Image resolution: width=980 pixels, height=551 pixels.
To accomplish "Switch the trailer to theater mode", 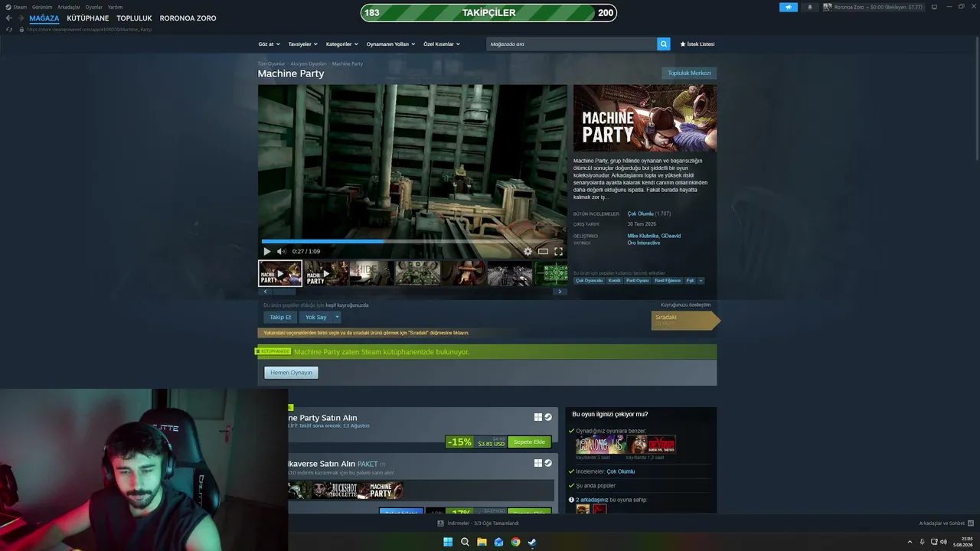I will click(543, 251).
